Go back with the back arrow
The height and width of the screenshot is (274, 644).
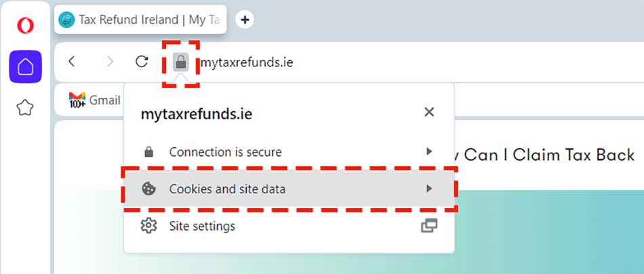point(72,62)
